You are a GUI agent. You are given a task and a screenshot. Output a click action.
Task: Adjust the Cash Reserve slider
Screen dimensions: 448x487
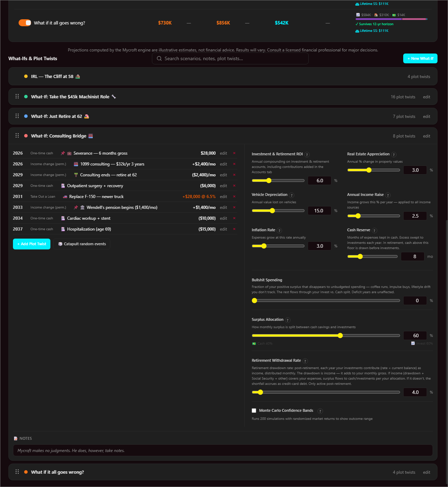tap(372, 256)
